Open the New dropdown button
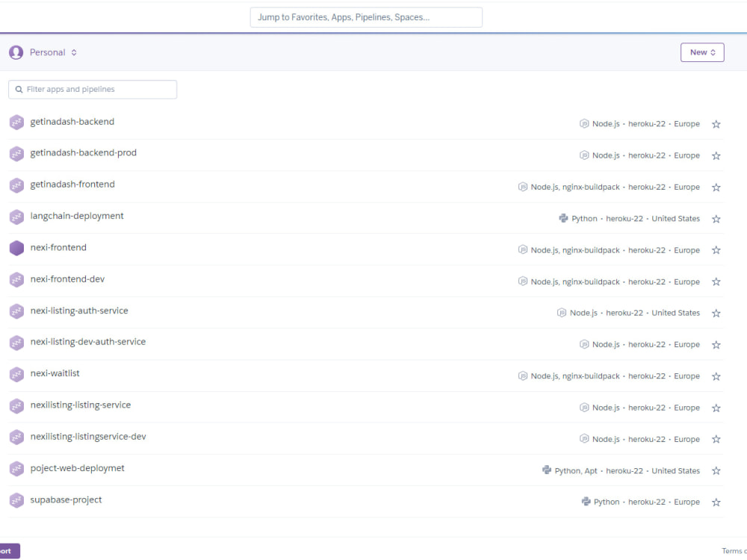 [702, 52]
